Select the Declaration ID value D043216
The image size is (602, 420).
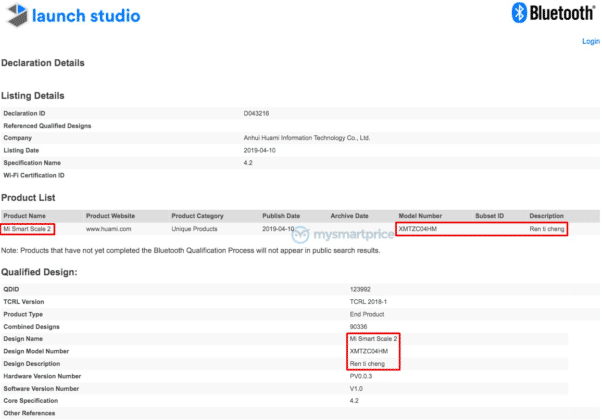click(256, 113)
